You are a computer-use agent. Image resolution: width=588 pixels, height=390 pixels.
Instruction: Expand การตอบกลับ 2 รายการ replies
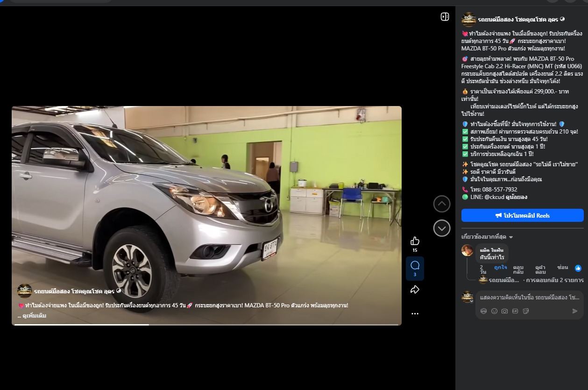click(x=555, y=280)
